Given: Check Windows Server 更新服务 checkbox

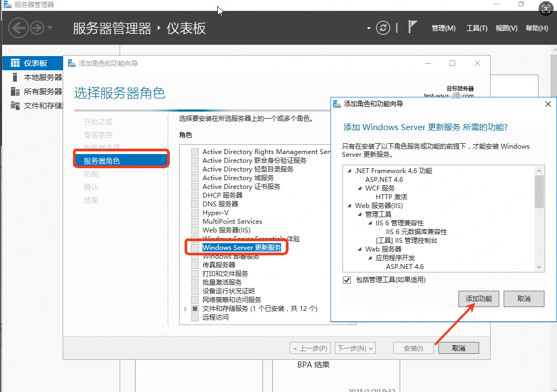Looking at the screenshot, I should pyautogui.click(x=195, y=248).
